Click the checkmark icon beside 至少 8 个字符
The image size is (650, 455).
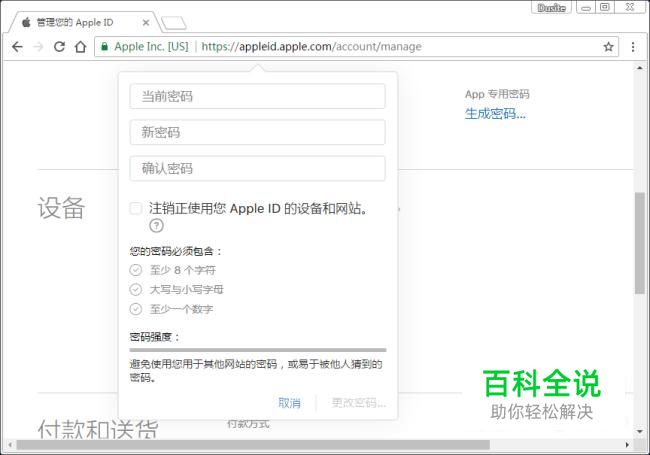point(136,270)
